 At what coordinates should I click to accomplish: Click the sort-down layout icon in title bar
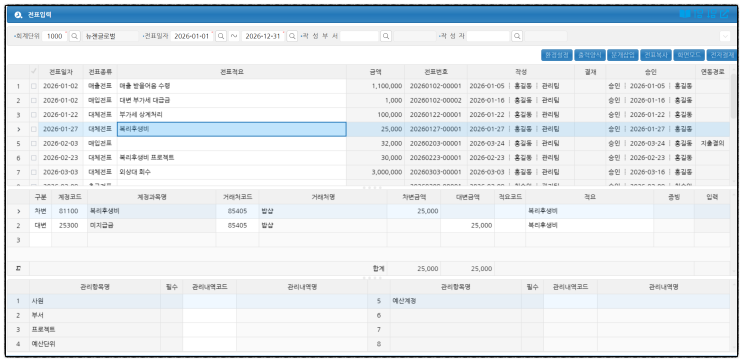711,14
